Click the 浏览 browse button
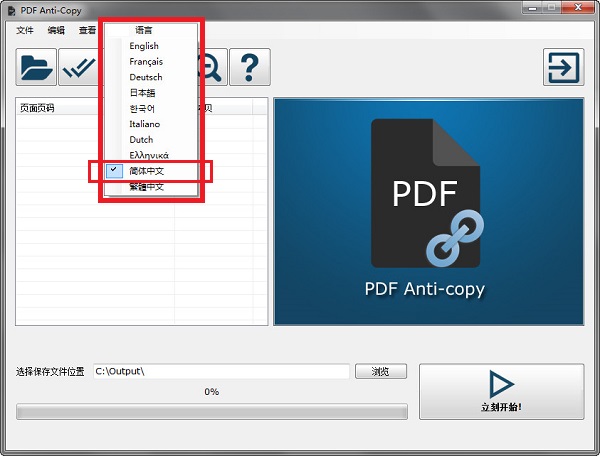 381,371
